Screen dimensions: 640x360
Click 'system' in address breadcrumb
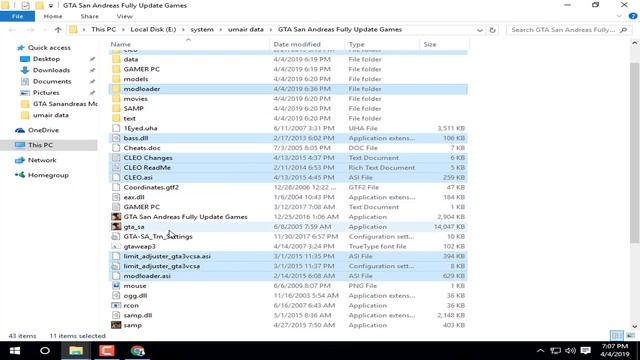click(202, 29)
